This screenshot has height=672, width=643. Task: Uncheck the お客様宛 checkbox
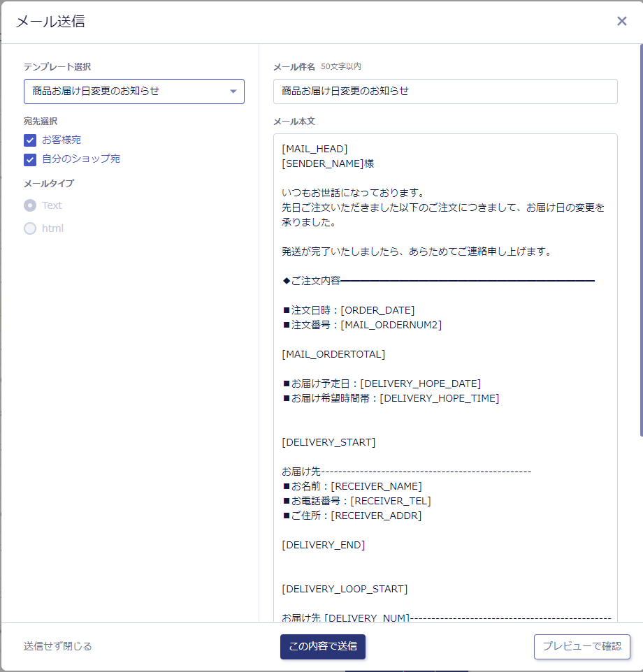30,140
